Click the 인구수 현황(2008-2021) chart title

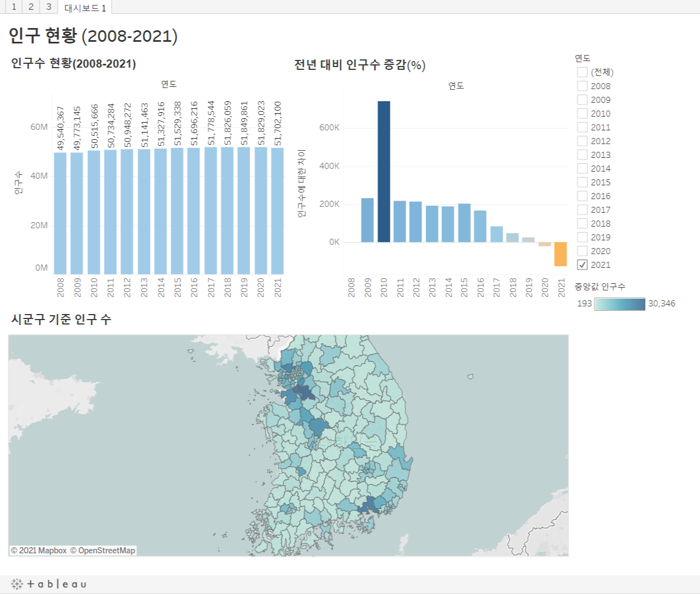[74, 63]
